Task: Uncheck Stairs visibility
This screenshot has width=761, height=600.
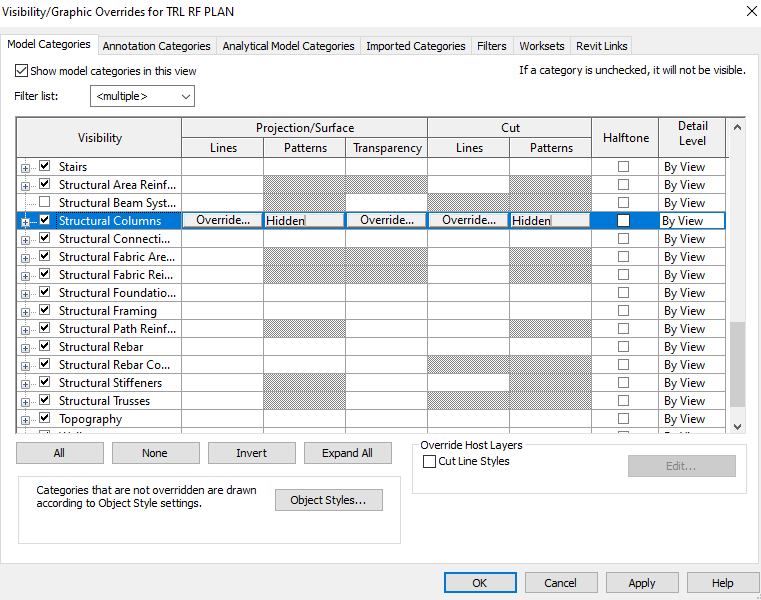Action: (x=45, y=166)
